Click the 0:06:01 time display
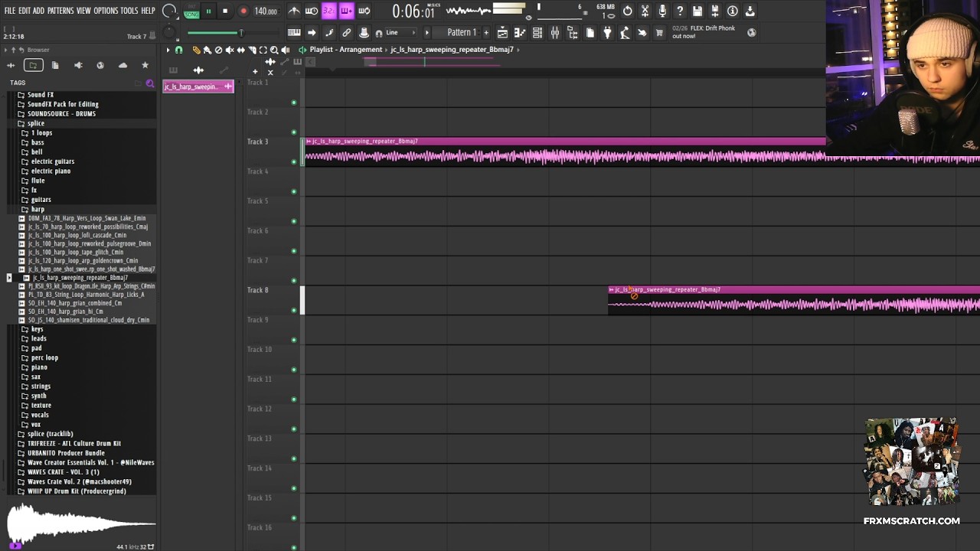 pyautogui.click(x=413, y=11)
